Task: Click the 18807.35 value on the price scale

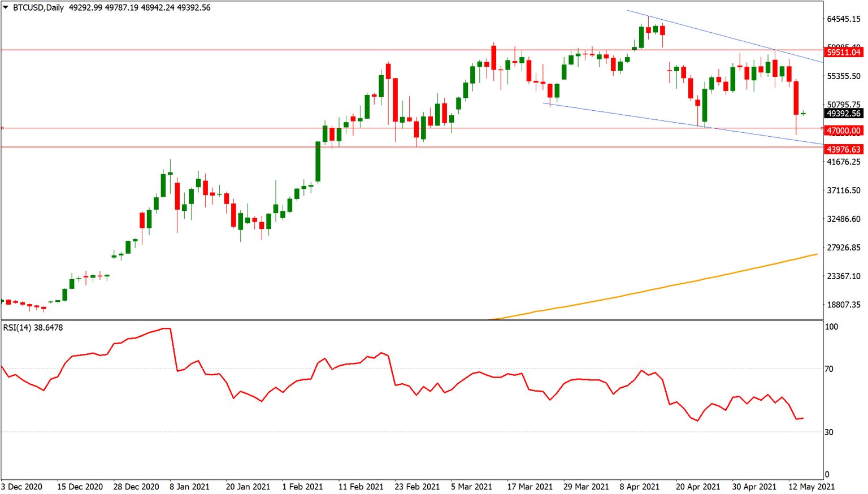Action: 844,305
